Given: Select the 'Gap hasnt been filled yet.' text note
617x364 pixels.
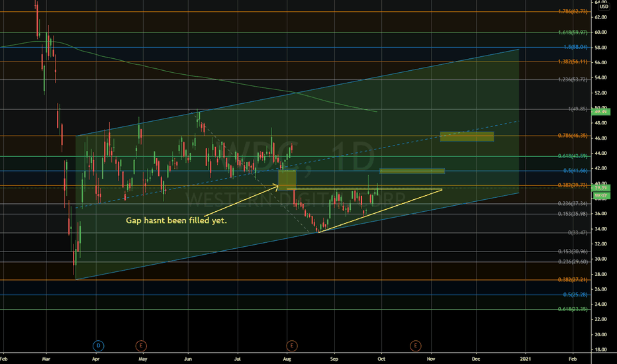Looking at the screenshot, I should (176, 220).
